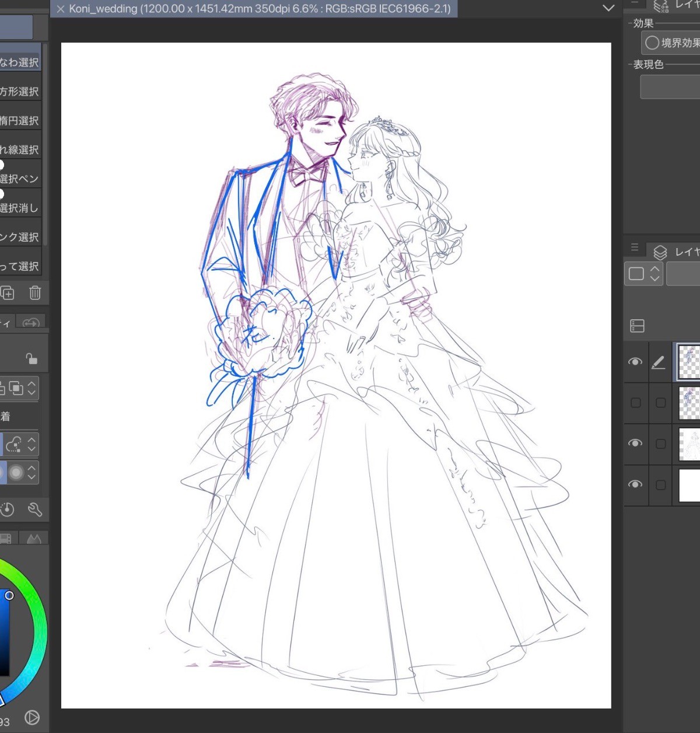Click the play arrow icon below color wheel

pos(32,718)
